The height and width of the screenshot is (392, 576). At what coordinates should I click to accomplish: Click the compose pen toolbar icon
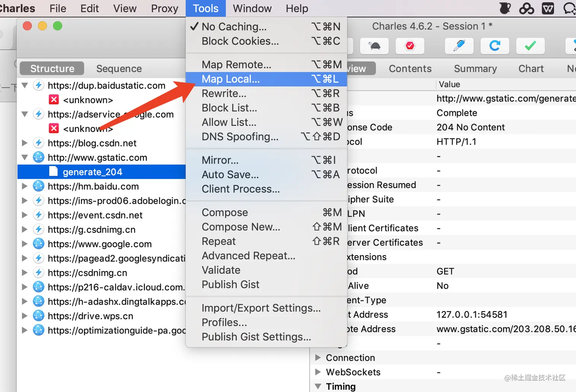(459, 46)
